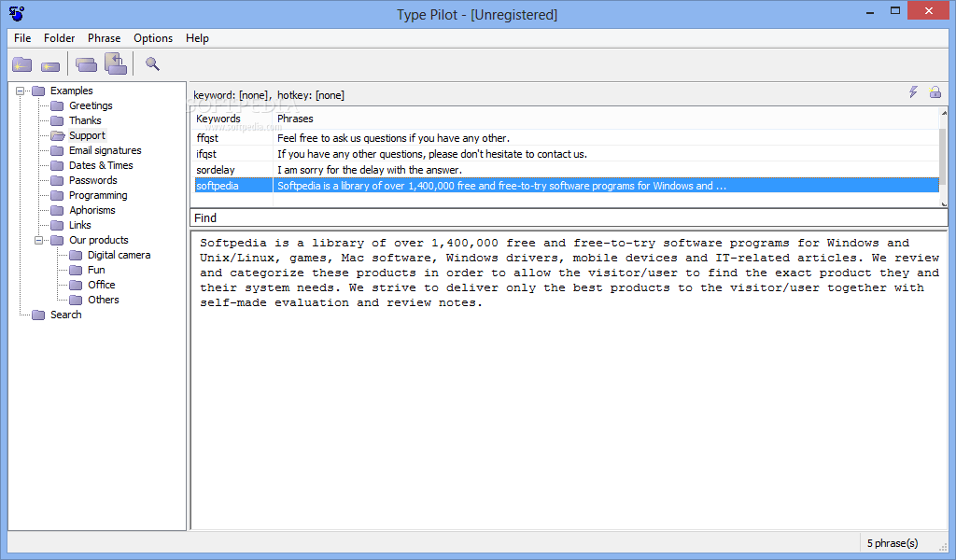Click the Type Pilot app icon in title bar
This screenshot has height=560, width=956.
pyautogui.click(x=17, y=13)
